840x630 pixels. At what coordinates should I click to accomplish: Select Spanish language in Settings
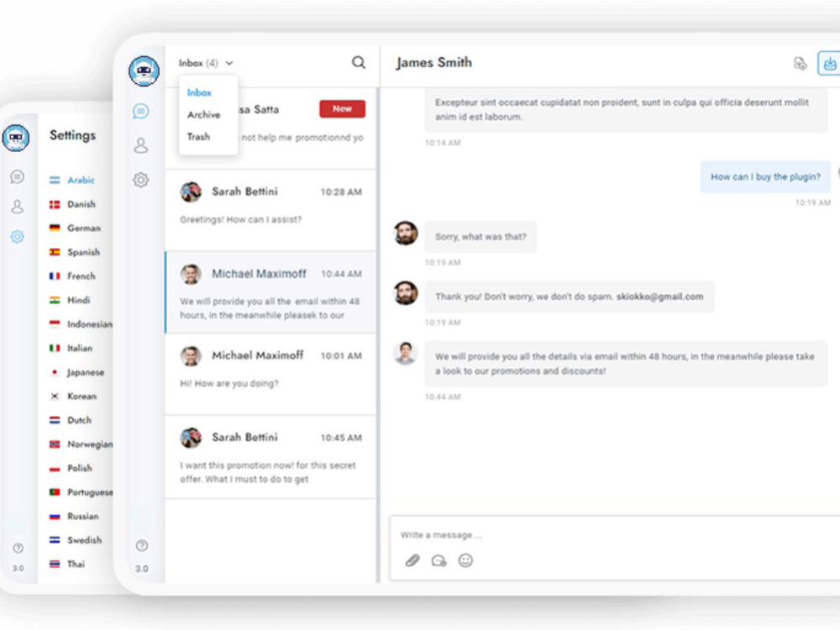(x=75, y=252)
